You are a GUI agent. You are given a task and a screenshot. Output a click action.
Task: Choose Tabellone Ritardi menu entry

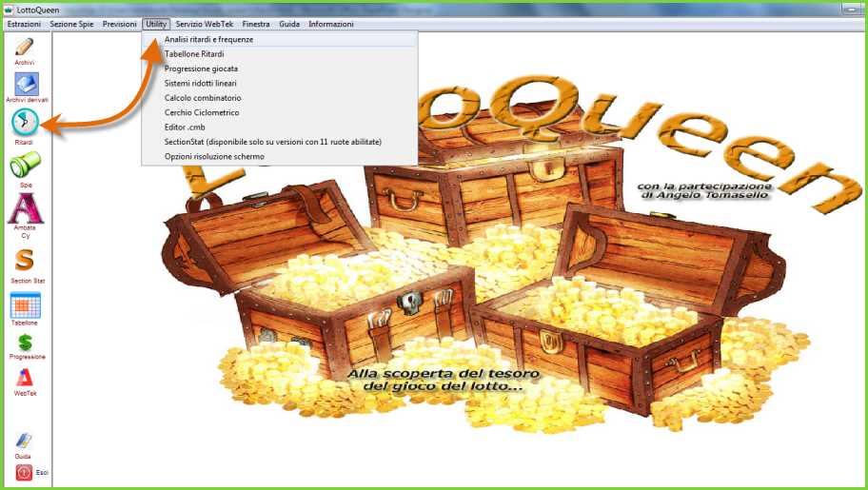coord(280,54)
